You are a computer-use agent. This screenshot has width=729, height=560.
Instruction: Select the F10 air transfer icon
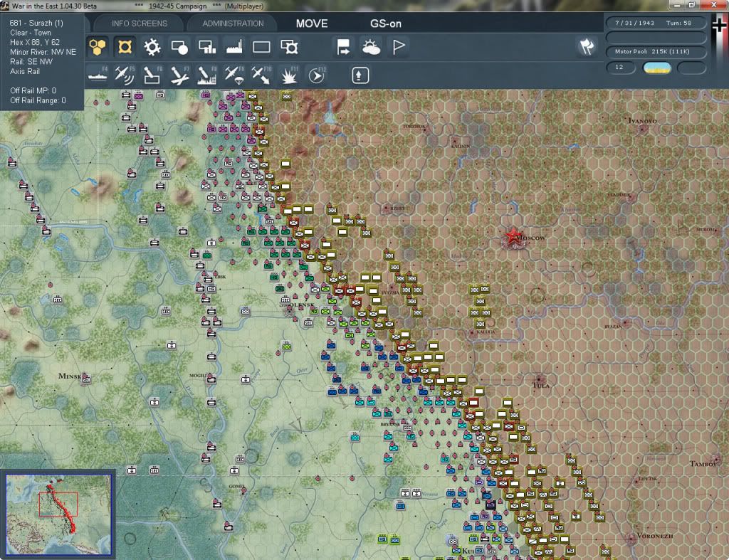tap(261, 75)
